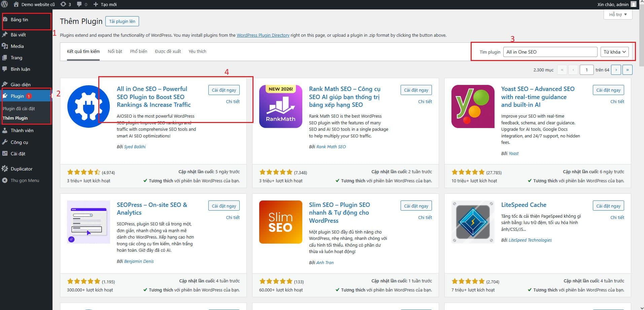Click the admin user avatar top right
Screen dimensions: 644x310
634,4
